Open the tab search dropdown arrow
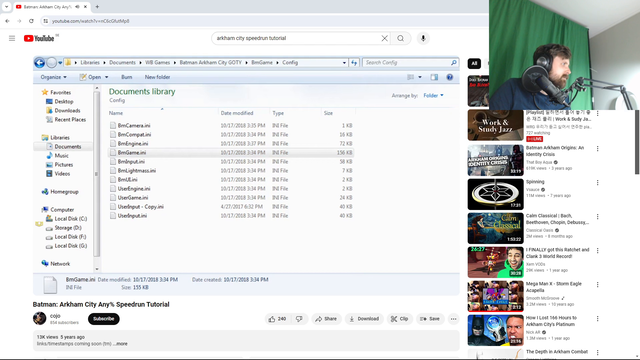Image resolution: width=640 pixels, height=360 pixels. pyautogui.click(x=6, y=7)
